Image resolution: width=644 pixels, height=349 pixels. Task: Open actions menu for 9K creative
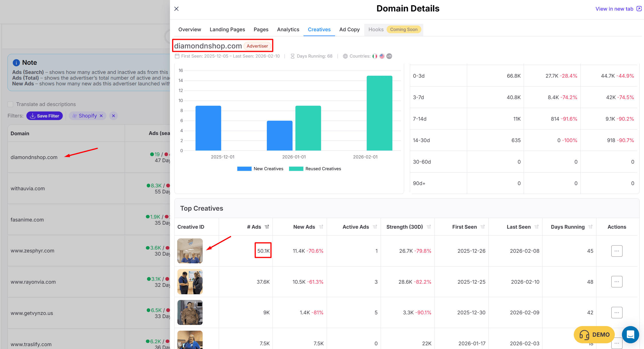click(616, 313)
